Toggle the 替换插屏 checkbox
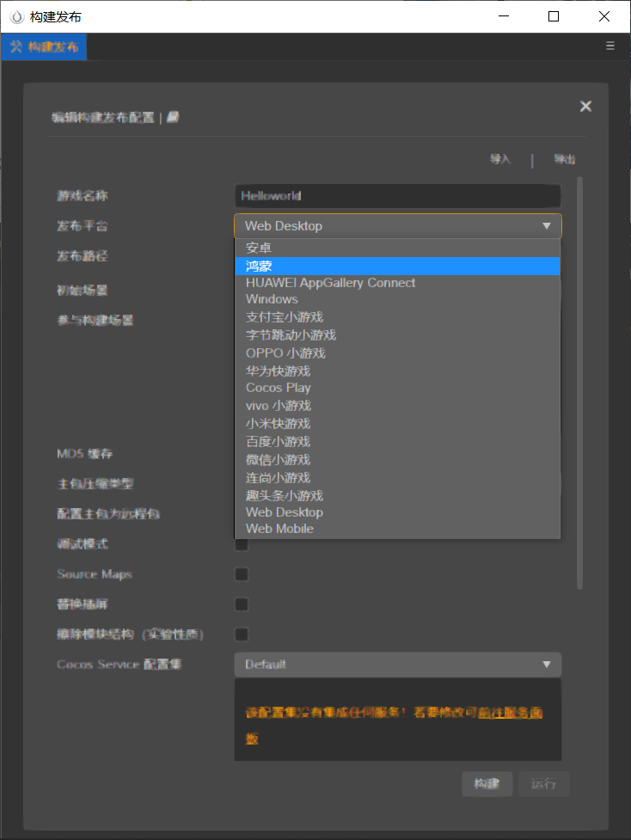This screenshot has width=631, height=840. tap(242, 604)
